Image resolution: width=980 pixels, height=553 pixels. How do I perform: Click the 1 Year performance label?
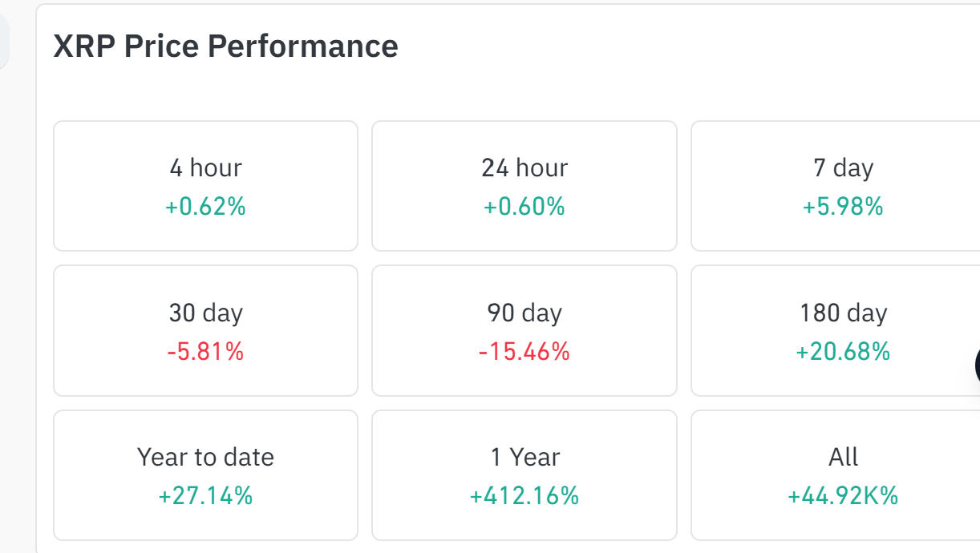(x=524, y=458)
